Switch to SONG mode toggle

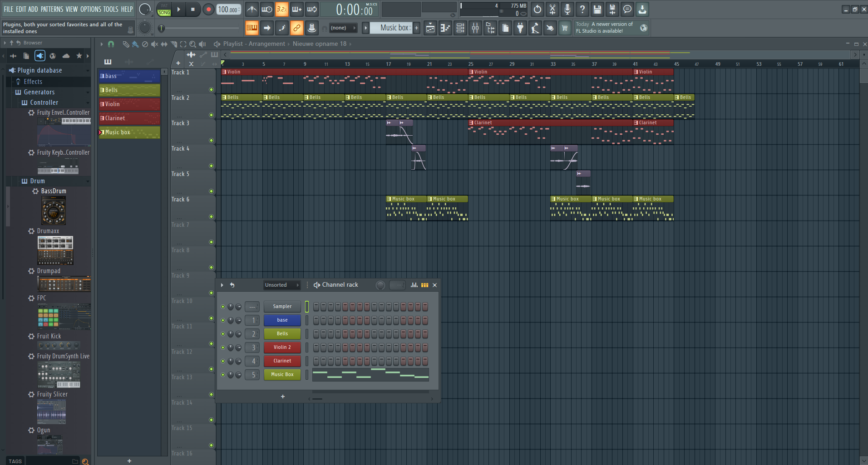[x=164, y=12]
